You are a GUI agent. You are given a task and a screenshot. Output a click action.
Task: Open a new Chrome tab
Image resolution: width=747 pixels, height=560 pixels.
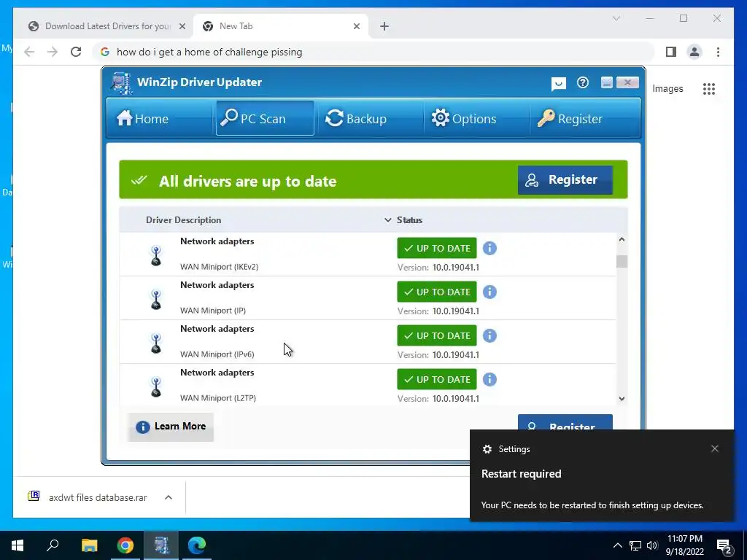click(x=384, y=27)
